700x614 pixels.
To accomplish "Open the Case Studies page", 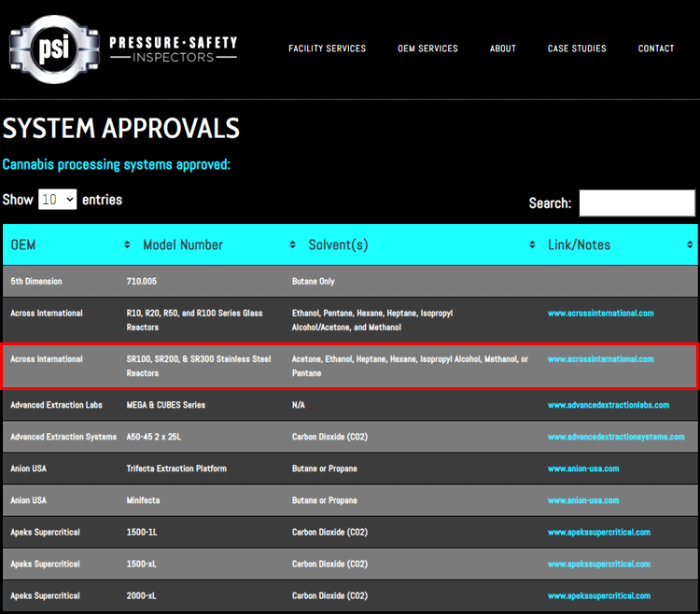I will tap(577, 49).
